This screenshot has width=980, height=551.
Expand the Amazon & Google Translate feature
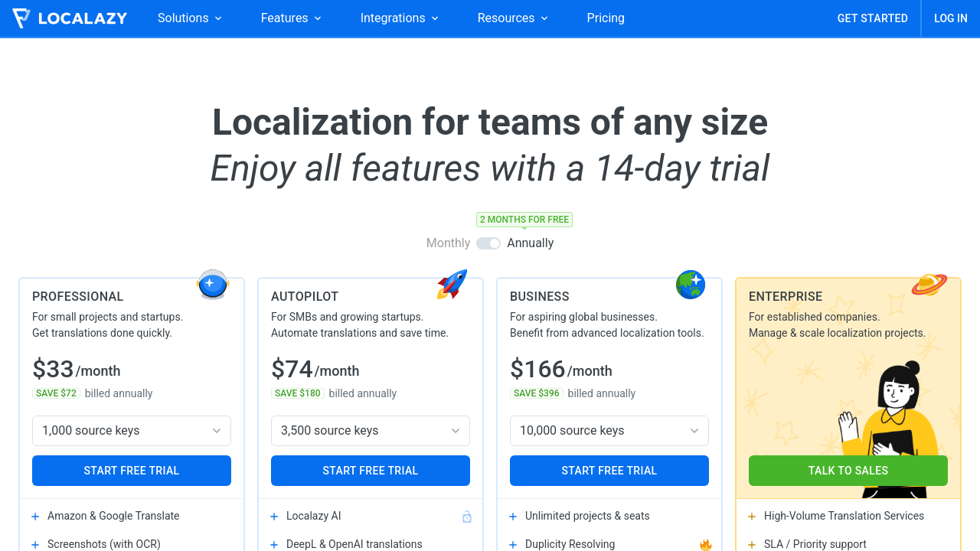tap(106, 517)
